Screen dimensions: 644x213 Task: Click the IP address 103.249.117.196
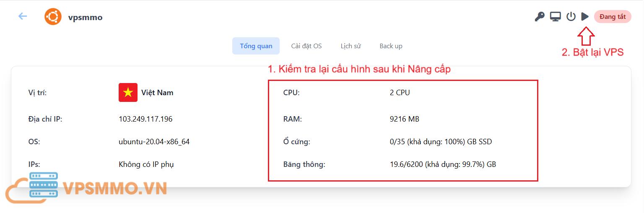[x=145, y=119]
